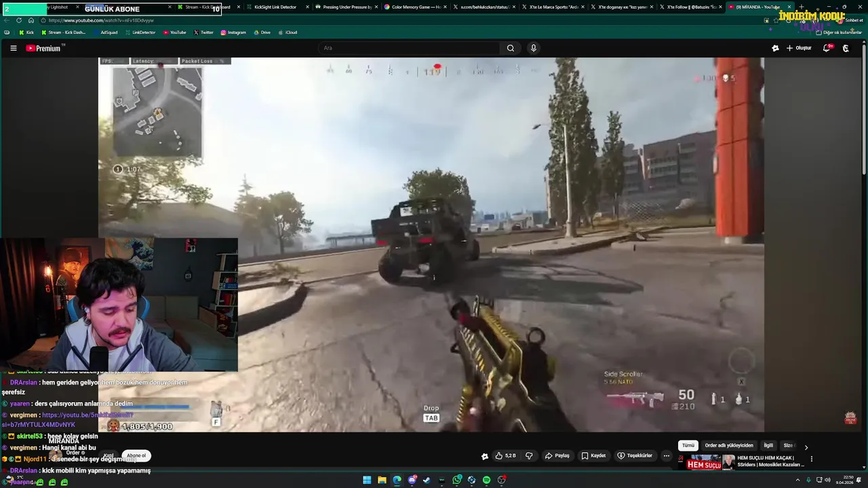Show hidden system tray icons chevron
Viewport: 868px width, 488px height.
[x=797, y=480]
